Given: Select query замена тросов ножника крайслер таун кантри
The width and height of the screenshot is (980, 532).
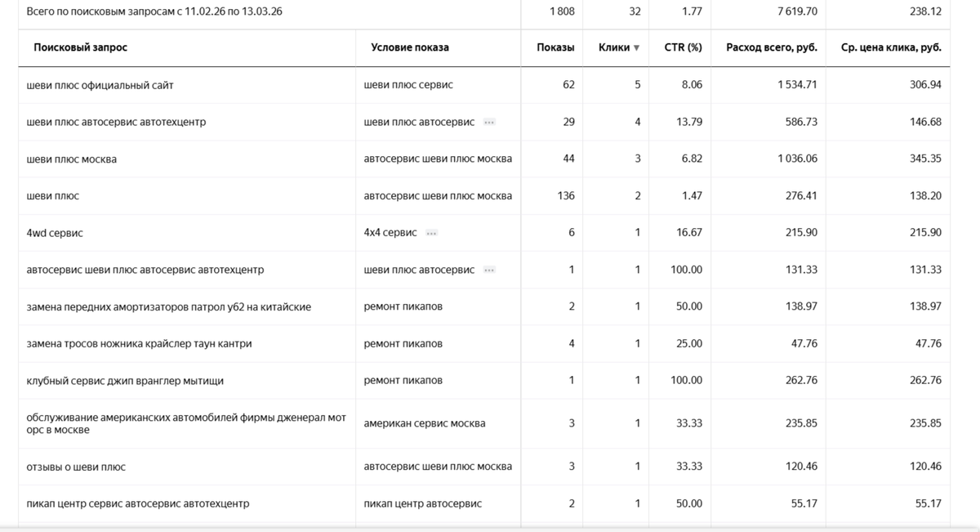Looking at the screenshot, I should 139,344.
